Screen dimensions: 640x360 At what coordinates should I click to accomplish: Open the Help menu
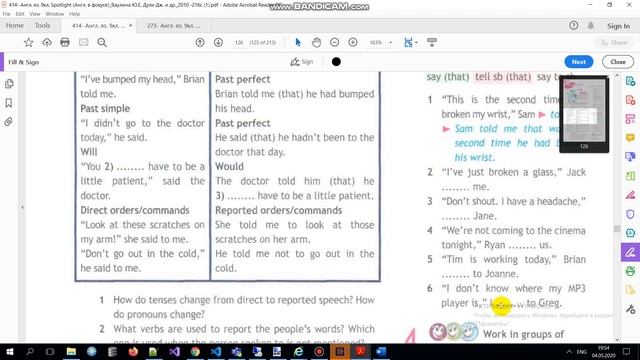coord(74,14)
